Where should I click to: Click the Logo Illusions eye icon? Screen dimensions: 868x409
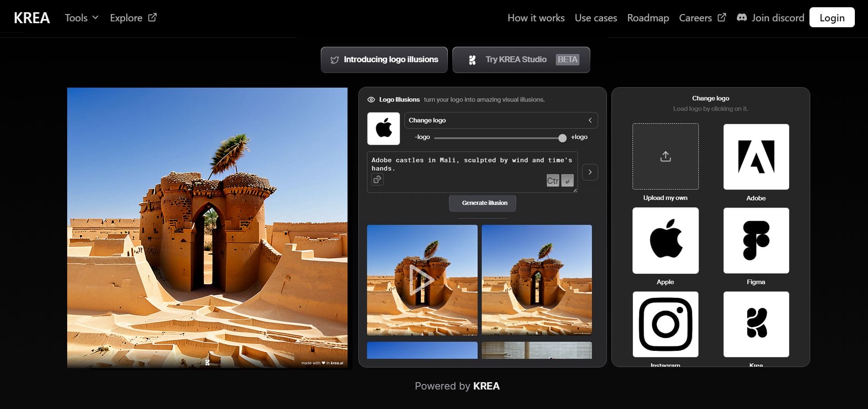[371, 99]
